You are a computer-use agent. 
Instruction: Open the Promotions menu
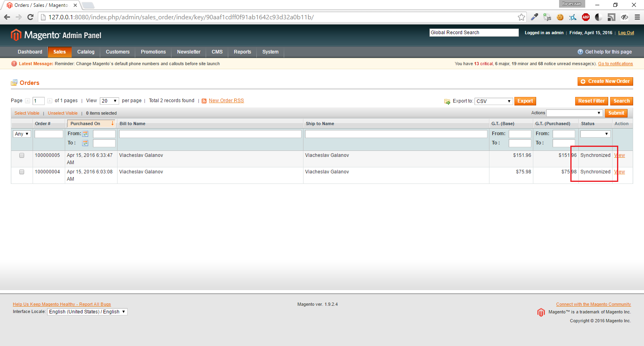(x=153, y=52)
